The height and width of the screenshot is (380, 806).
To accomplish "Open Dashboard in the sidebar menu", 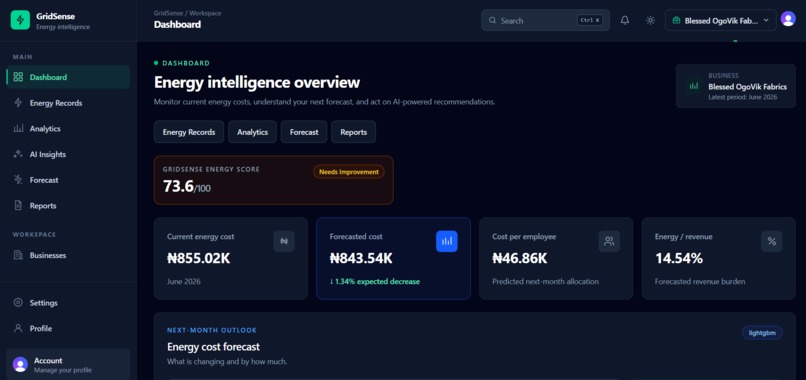I will [68, 77].
